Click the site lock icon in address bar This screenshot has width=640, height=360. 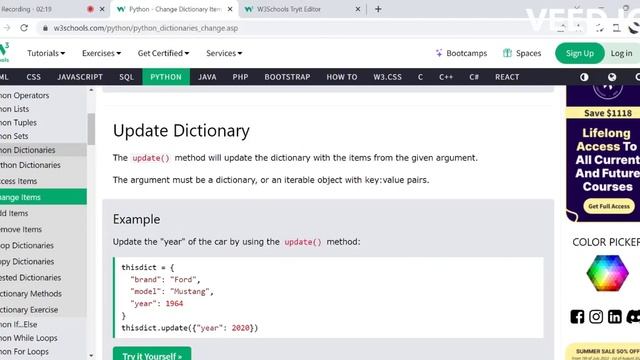tap(45, 28)
